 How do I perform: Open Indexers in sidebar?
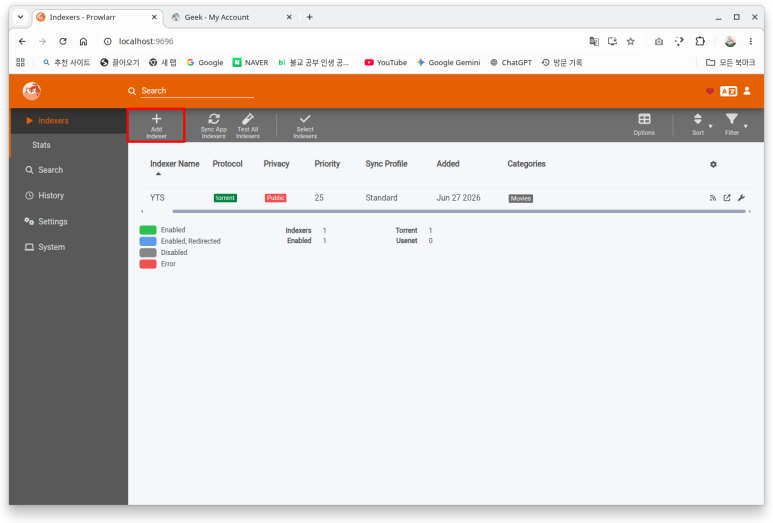tap(68, 121)
